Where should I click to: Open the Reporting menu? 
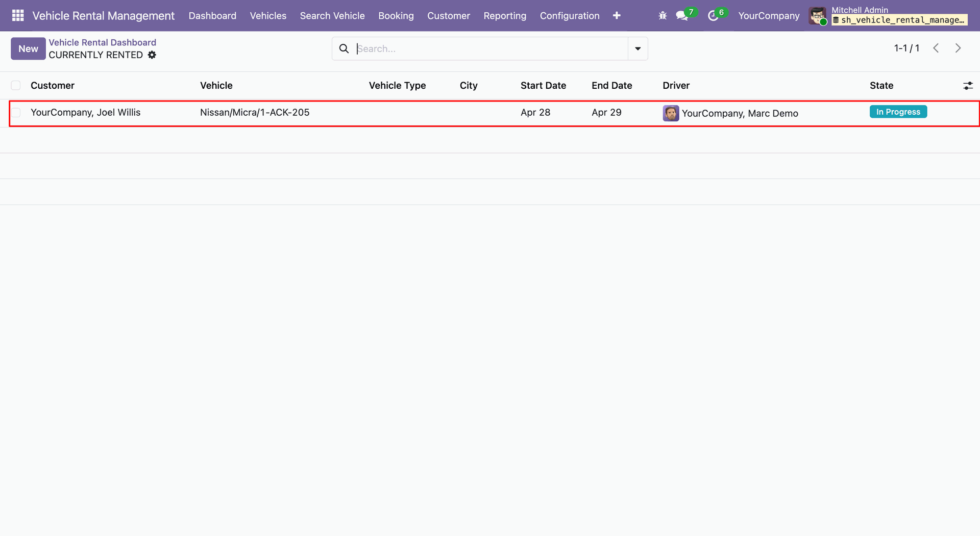click(x=505, y=16)
